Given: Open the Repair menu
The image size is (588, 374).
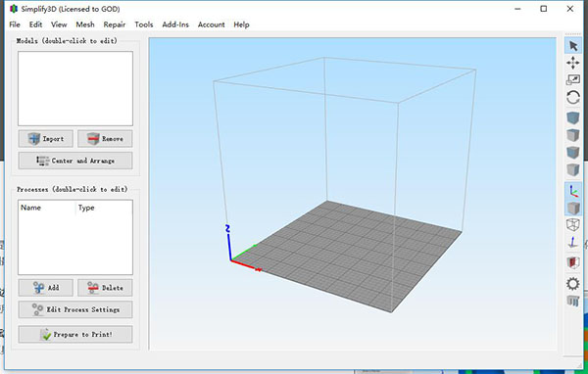Looking at the screenshot, I should point(115,24).
